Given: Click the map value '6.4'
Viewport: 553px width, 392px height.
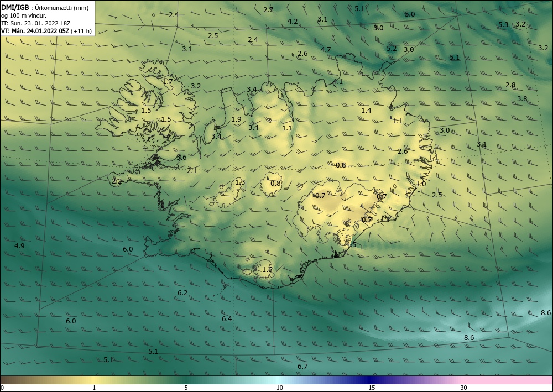Looking at the screenshot, I should coord(227,319).
